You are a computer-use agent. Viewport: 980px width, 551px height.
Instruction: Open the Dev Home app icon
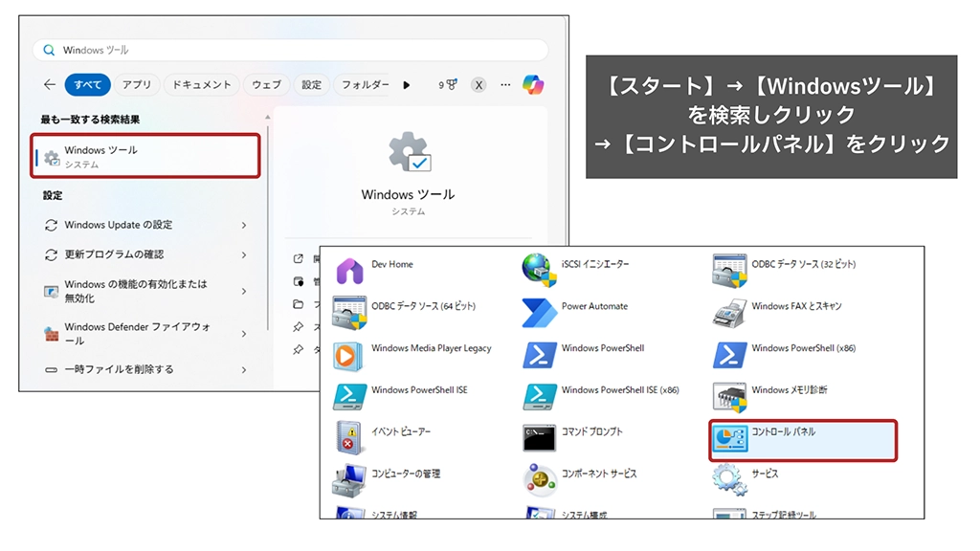pyautogui.click(x=350, y=271)
